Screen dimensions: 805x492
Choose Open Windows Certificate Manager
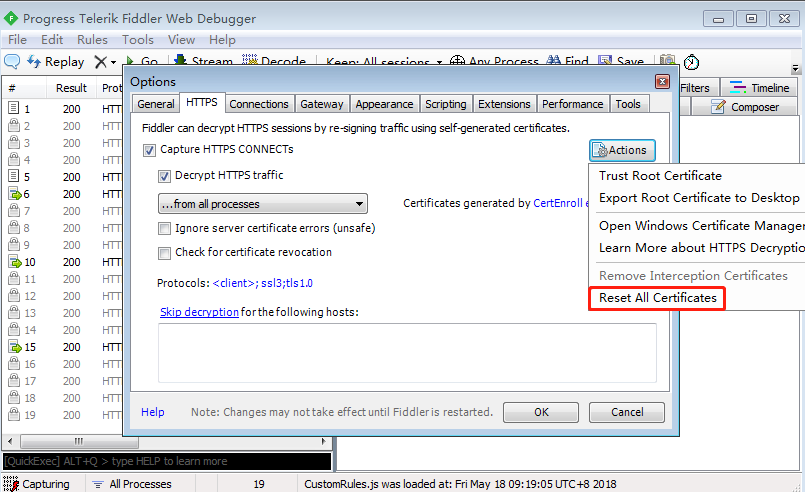click(701, 225)
